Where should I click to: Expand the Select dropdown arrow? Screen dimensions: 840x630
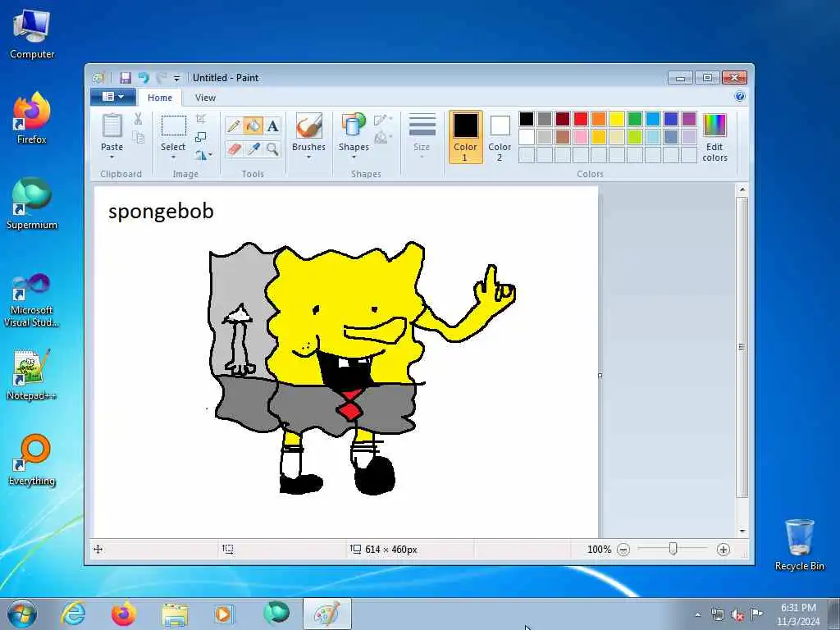point(173,157)
